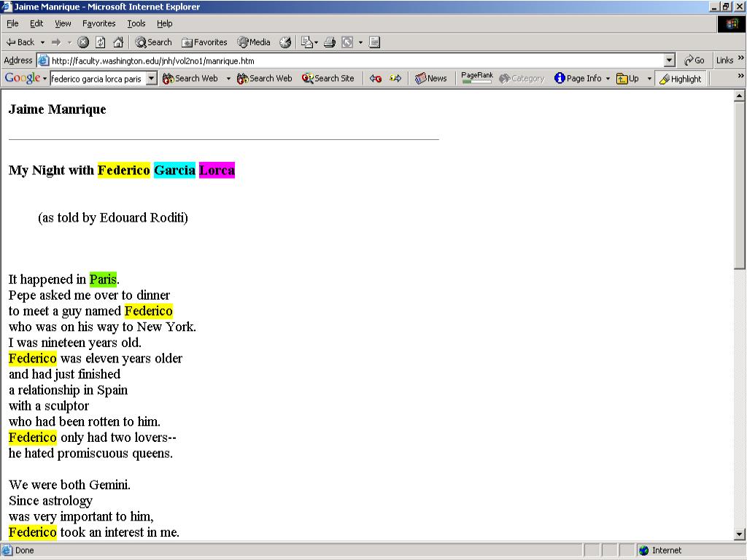Open the Search pane in toolbar
The height and width of the screenshot is (560, 747).
153,42
